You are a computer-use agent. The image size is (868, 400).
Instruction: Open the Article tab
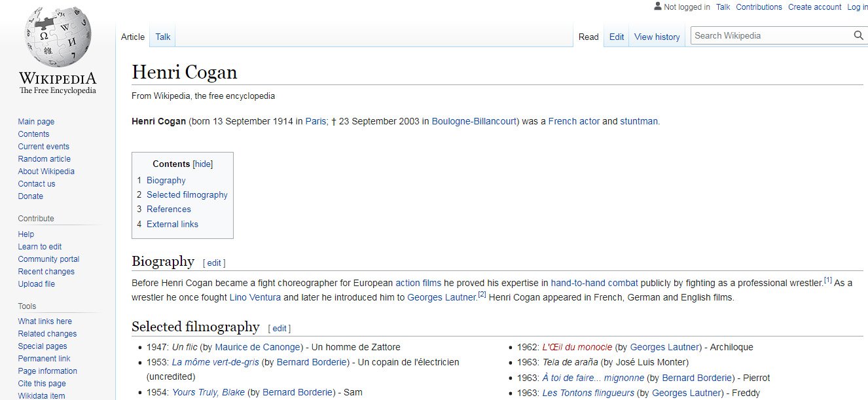tap(133, 37)
